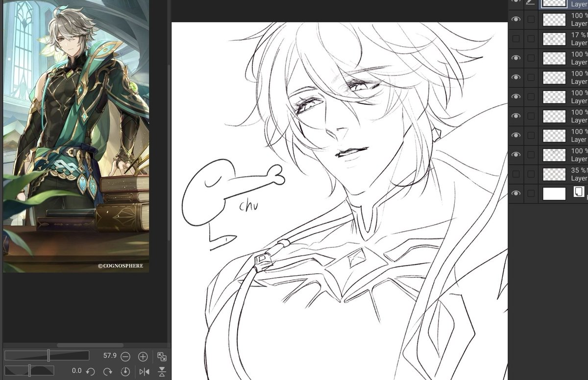Flip the canvas view horizontally
The height and width of the screenshot is (380, 588).
pos(144,371)
